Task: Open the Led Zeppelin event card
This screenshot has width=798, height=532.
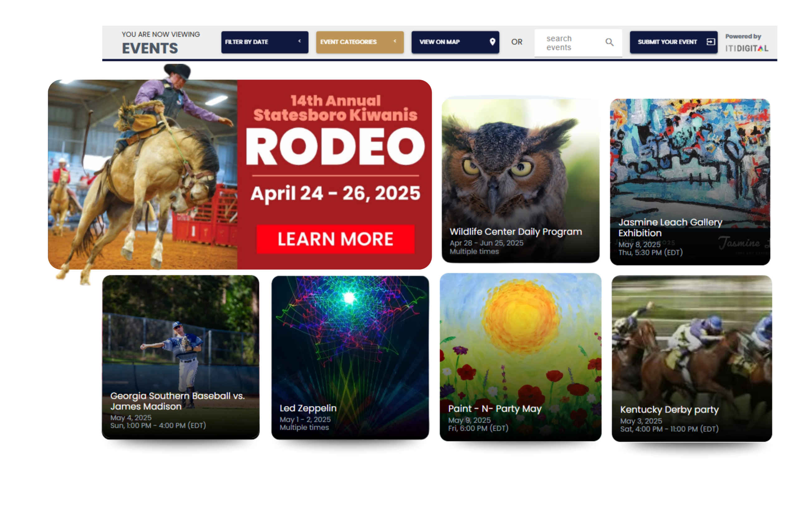Action: coord(350,357)
